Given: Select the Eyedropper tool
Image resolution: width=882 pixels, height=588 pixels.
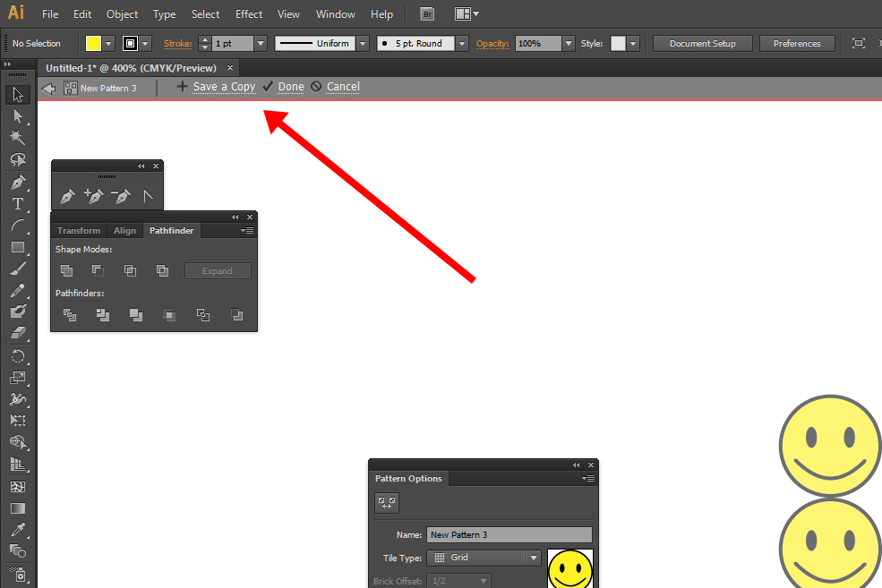Looking at the screenshot, I should (x=18, y=529).
